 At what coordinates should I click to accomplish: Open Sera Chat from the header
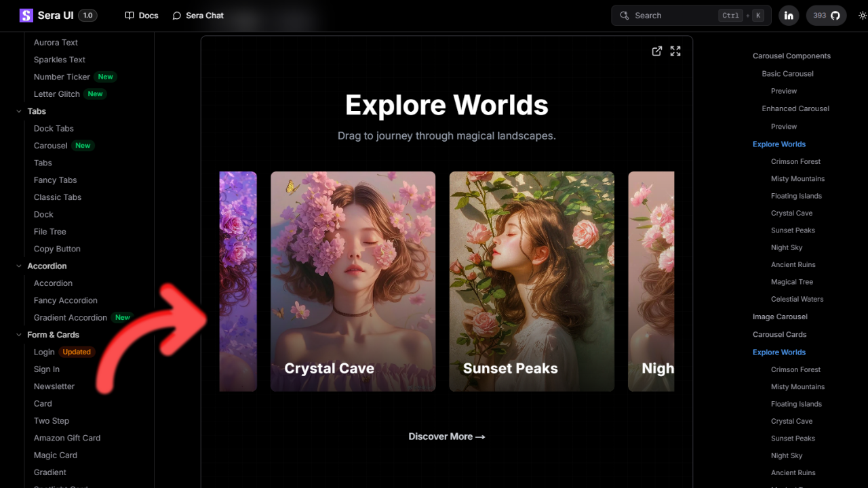198,16
